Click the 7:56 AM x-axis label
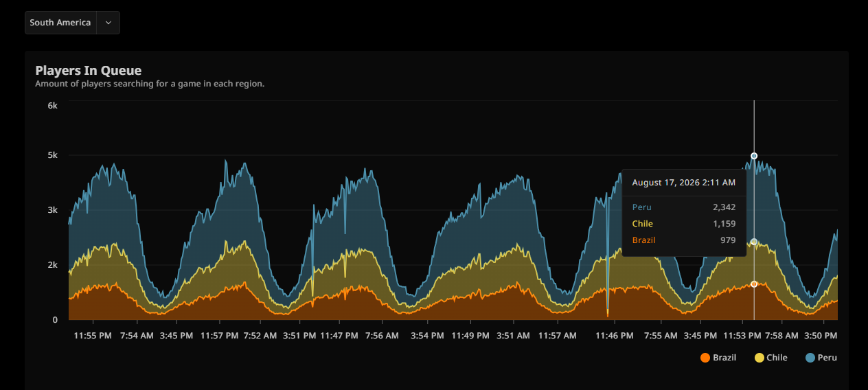The width and height of the screenshot is (868, 390). tap(382, 336)
